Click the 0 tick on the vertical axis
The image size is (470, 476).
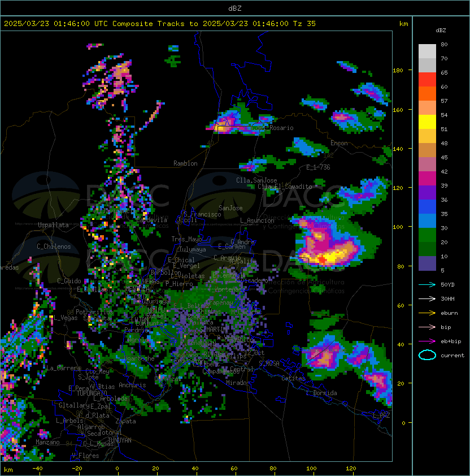pos(403,423)
